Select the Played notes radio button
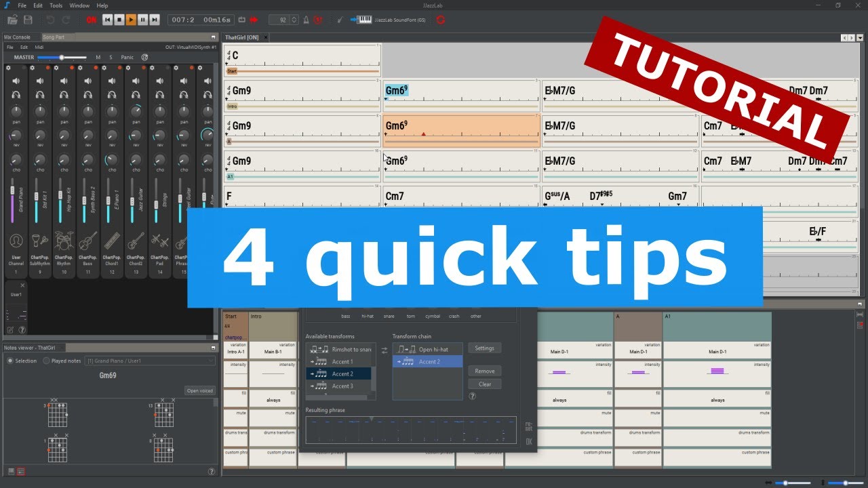Viewport: 868px width, 488px height. pyautogui.click(x=46, y=361)
